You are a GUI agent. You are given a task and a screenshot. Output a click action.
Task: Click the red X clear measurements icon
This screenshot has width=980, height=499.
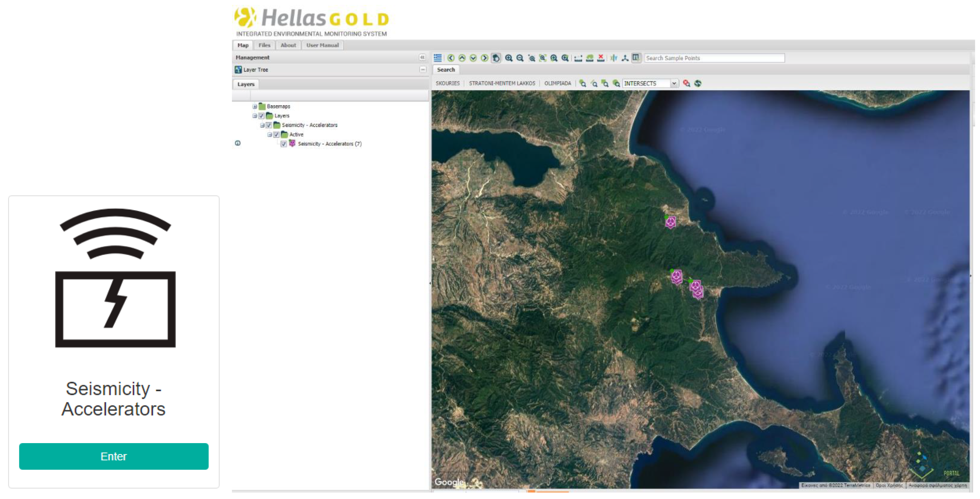(601, 58)
